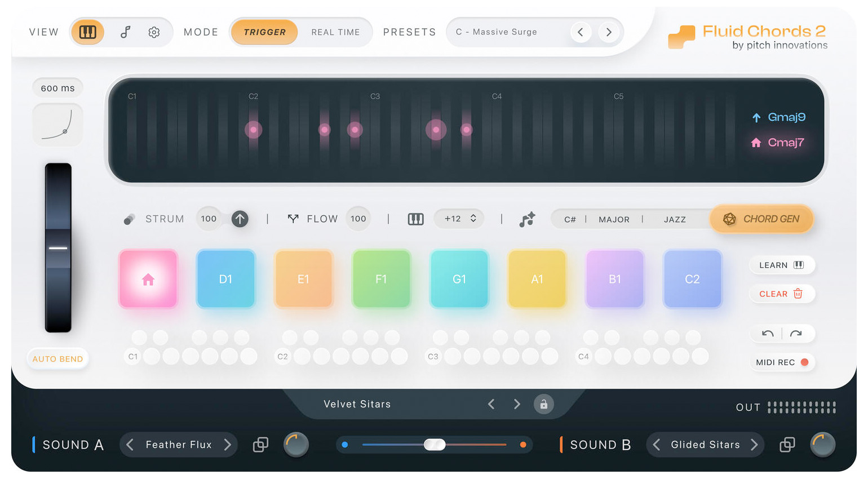The width and height of the screenshot is (868, 479).
Task: Previous Sound B patch before Glided Sitars
Action: 657,445
